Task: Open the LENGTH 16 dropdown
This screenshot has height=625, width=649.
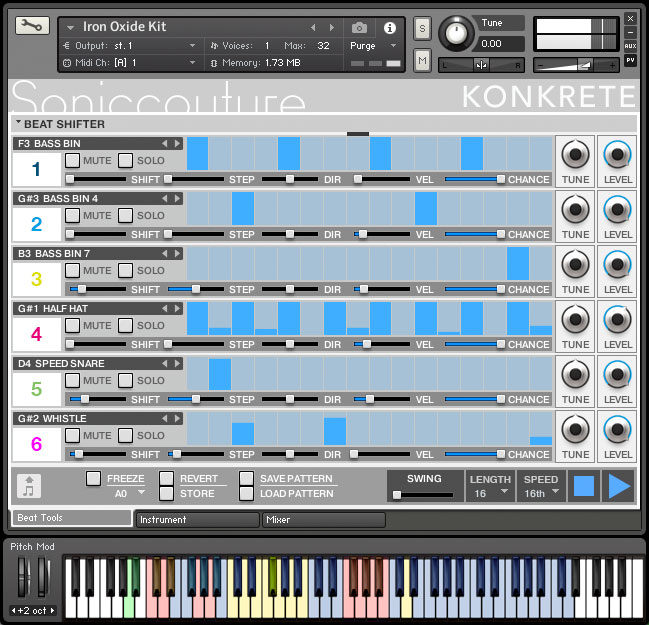Action: click(x=504, y=491)
